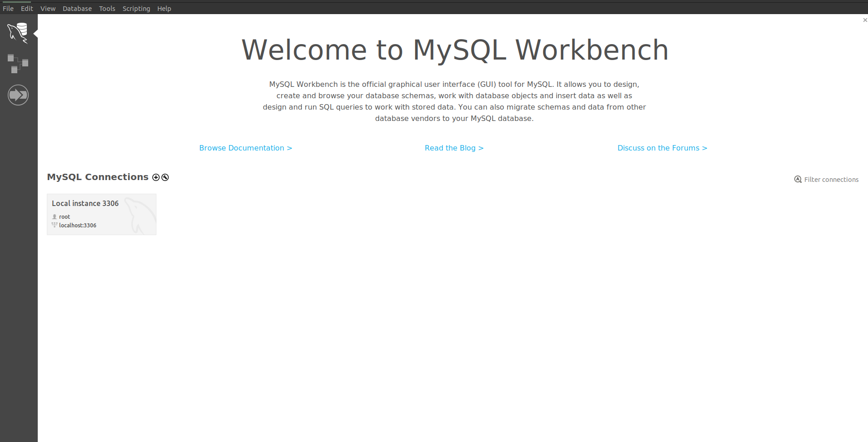Open the Database menu
Viewport: 868px width, 442px height.
point(77,9)
